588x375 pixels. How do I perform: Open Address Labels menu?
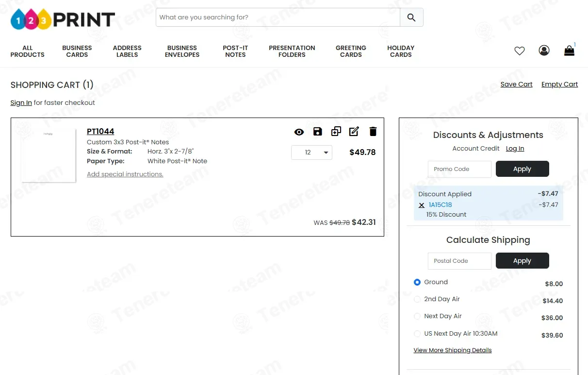click(127, 51)
